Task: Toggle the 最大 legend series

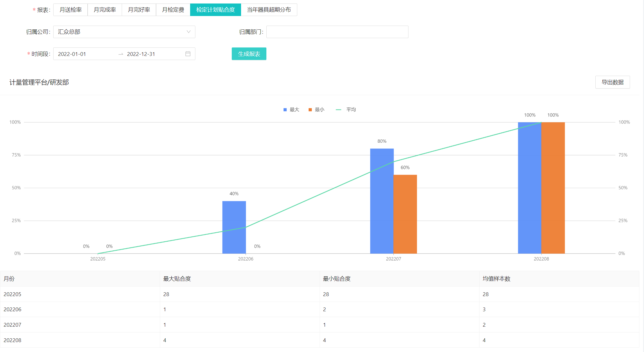Action: (x=291, y=109)
